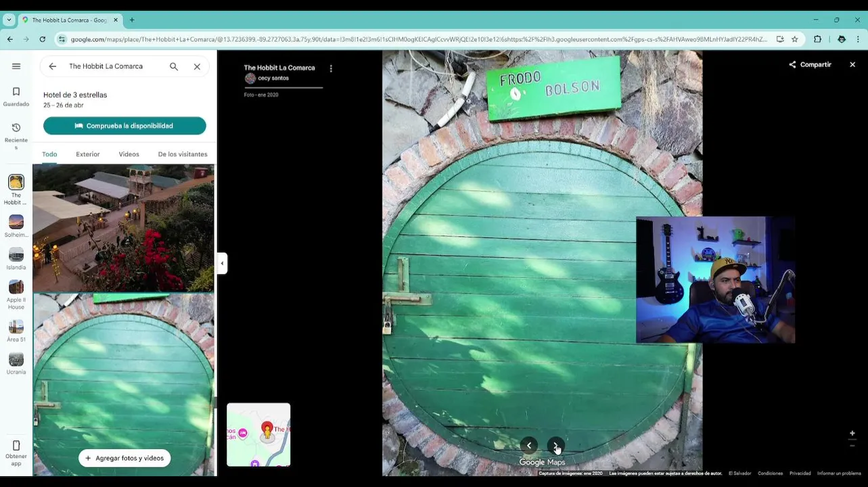Open Recientes history in sidebar
This screenshot has width=868, height=487.
[16, 136]
